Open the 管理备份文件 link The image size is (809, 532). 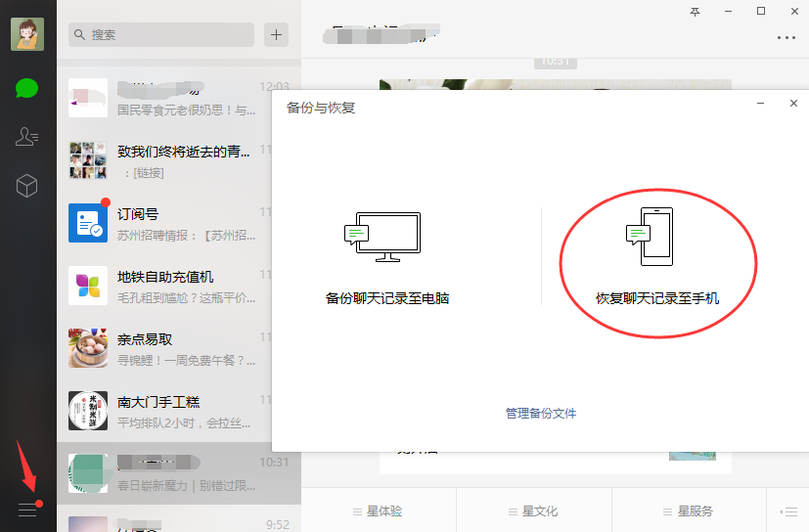click(x=541, y=414)
